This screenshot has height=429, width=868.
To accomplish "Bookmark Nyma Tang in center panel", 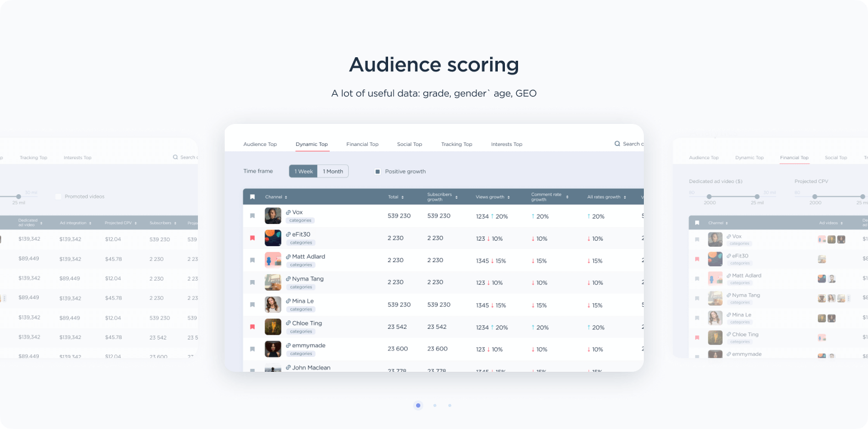I will [x=252, y=282].
